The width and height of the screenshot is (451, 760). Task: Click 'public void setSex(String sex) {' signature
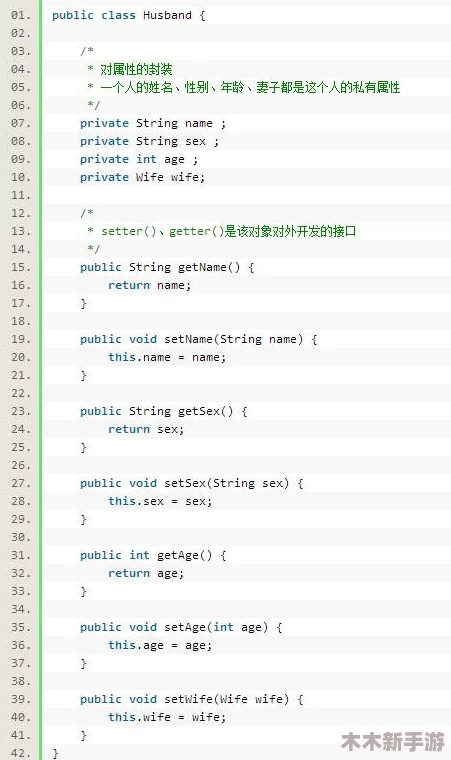(x=192, y=484)
